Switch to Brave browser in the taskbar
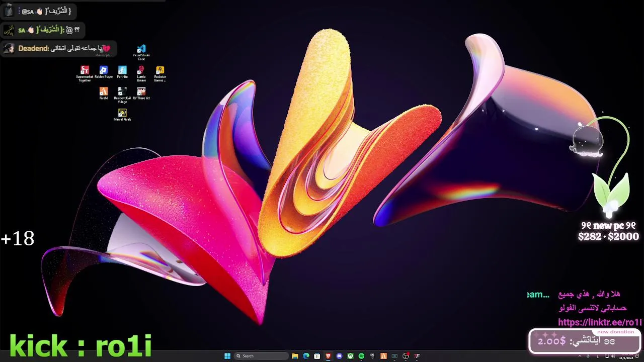 pos(328,356)
